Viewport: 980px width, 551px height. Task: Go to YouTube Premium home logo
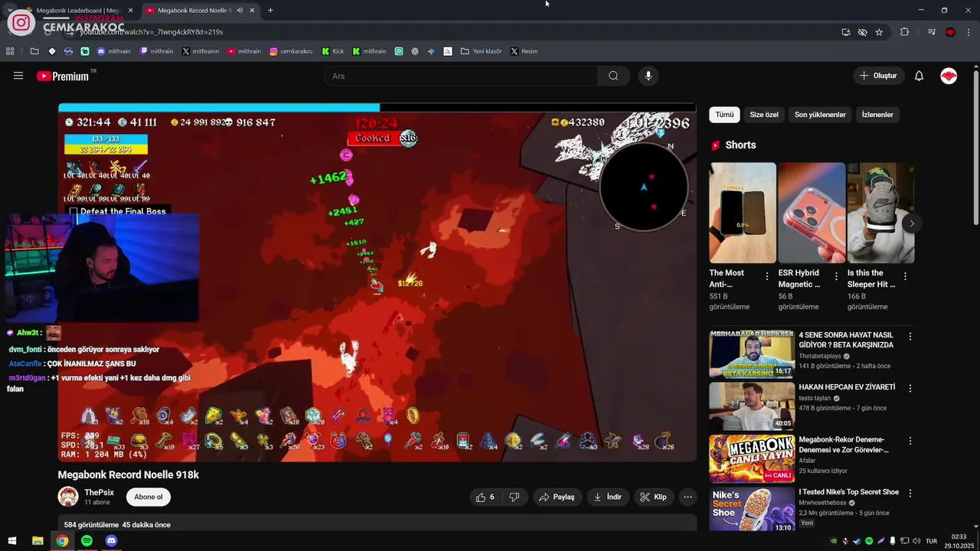click(x=63, y=76)
